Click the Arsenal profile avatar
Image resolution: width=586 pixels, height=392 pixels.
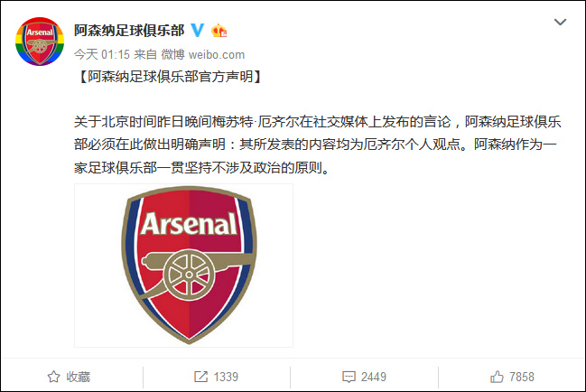pyautogui.click(x=41, y=41)
